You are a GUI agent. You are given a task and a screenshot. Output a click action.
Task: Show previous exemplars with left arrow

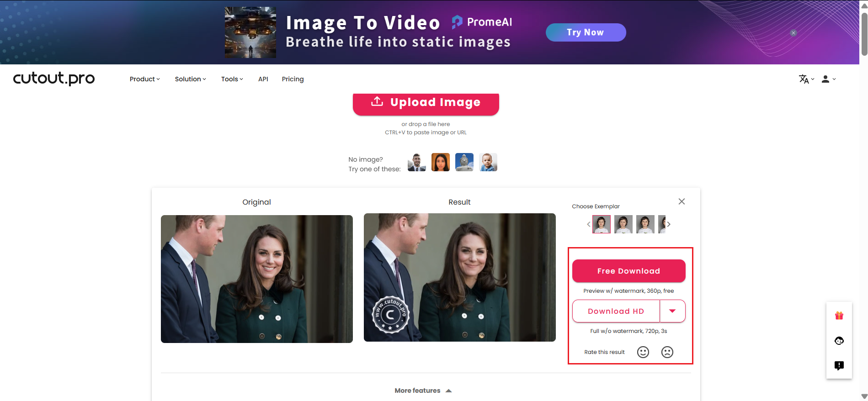point(588,224)
